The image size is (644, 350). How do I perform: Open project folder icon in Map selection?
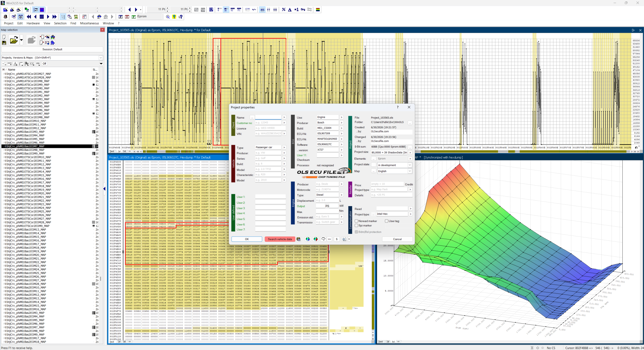click(14, 40)
